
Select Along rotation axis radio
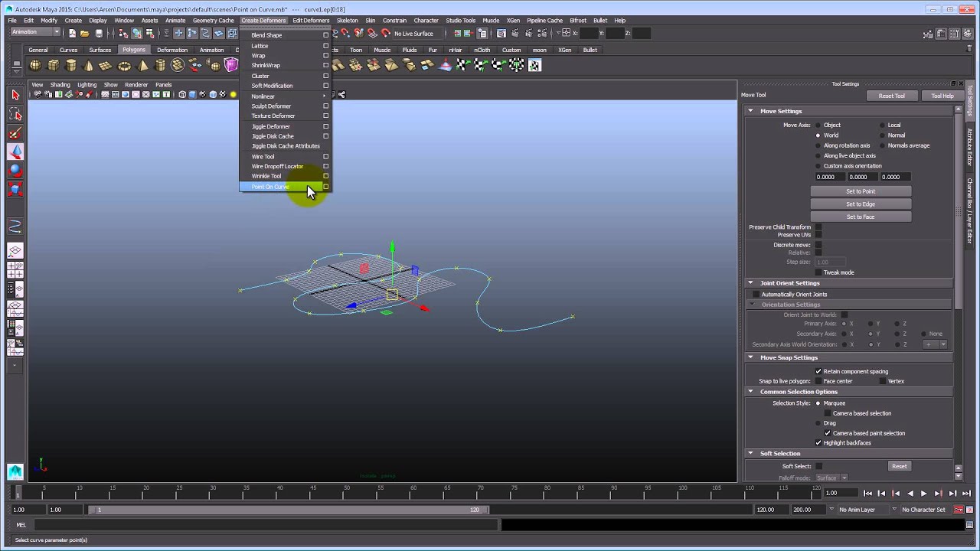click(818, 145)
